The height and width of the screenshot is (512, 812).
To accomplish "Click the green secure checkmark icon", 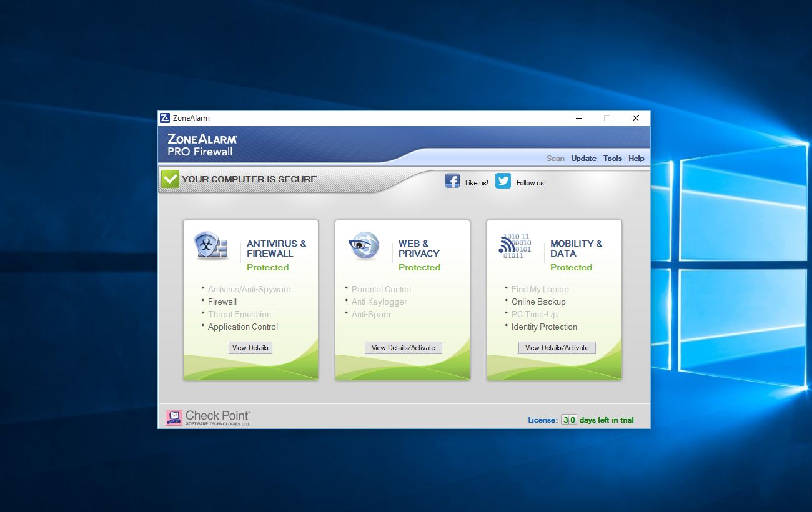I will tap(170, 179).
